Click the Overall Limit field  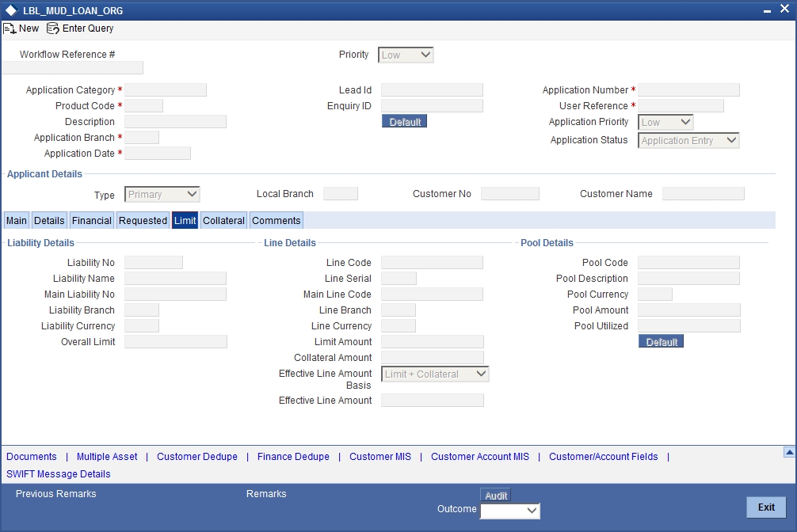[176, 341]
